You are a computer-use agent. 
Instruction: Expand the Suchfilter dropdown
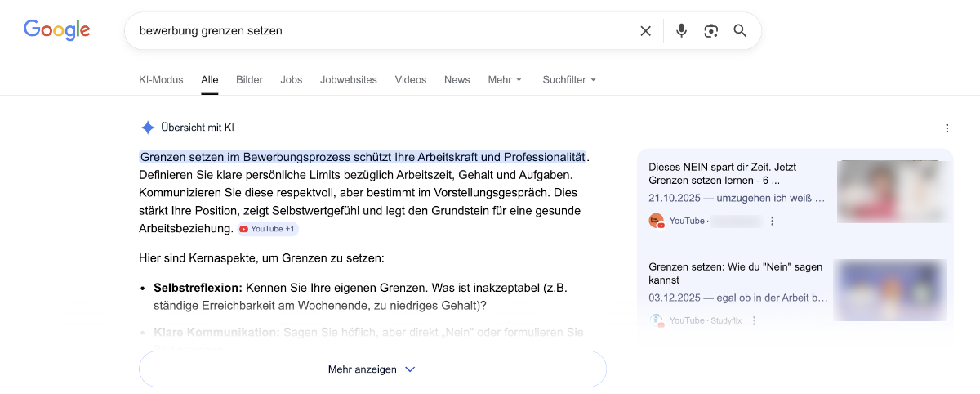(x=569, y=80)
